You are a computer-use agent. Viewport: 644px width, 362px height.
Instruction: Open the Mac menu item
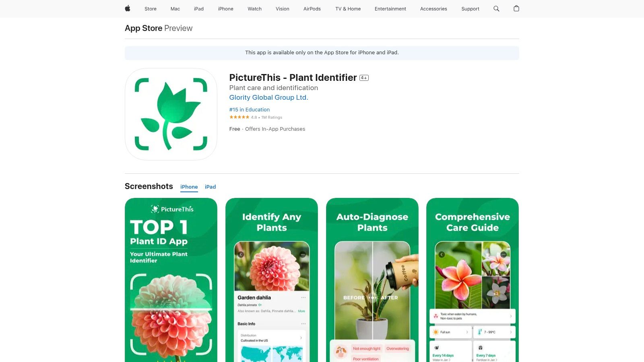point(175,9)
